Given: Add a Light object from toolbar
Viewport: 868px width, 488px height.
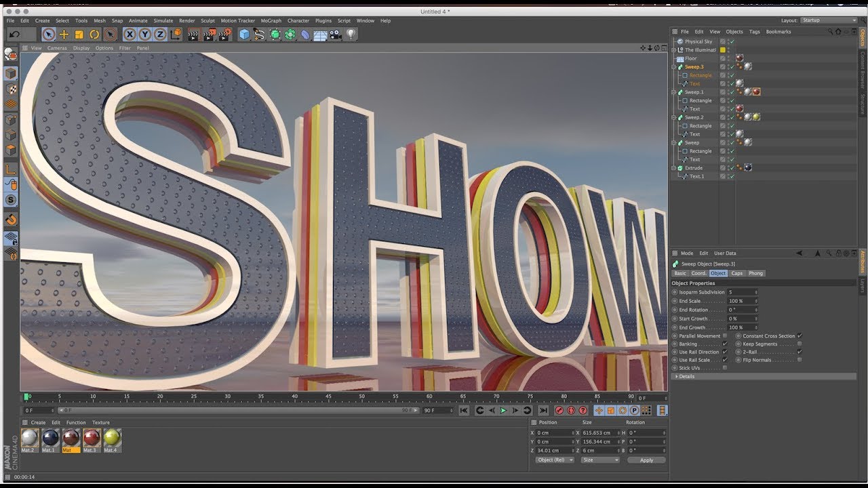Looking at the screenshot, I should click(351, 35).
